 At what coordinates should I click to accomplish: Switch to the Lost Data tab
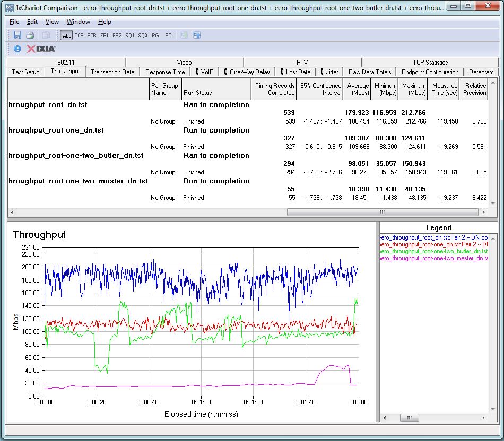point(296,72)
